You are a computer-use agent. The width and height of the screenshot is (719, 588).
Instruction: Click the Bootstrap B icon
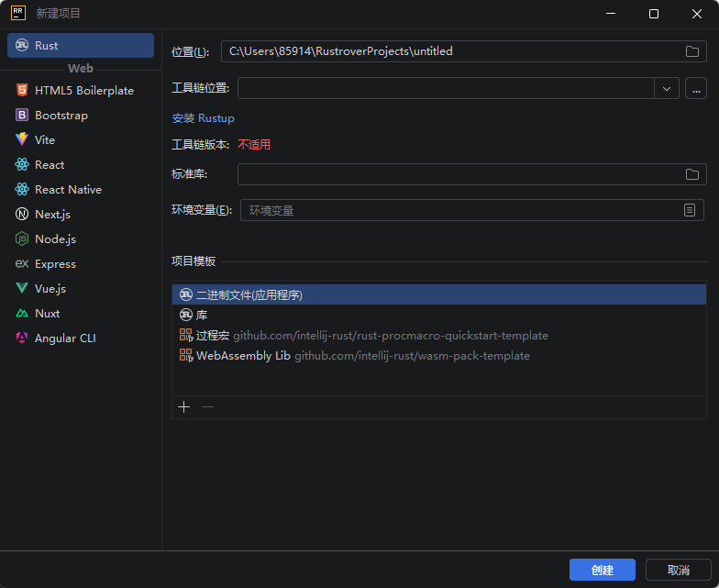click(22, 115)
